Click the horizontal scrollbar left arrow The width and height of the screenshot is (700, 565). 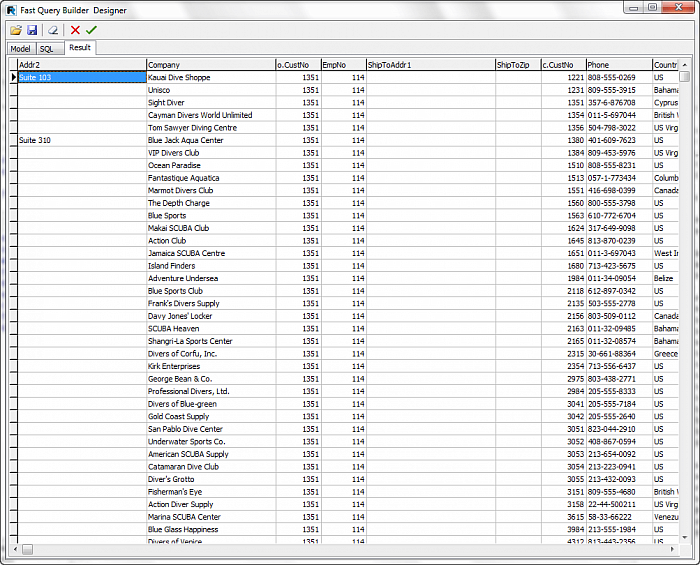tap(15, 549)
